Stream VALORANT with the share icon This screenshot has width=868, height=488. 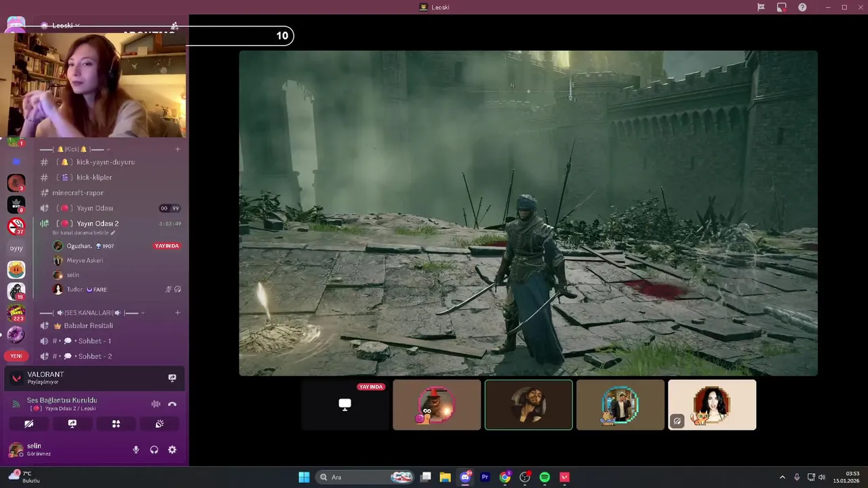[172, 378]
